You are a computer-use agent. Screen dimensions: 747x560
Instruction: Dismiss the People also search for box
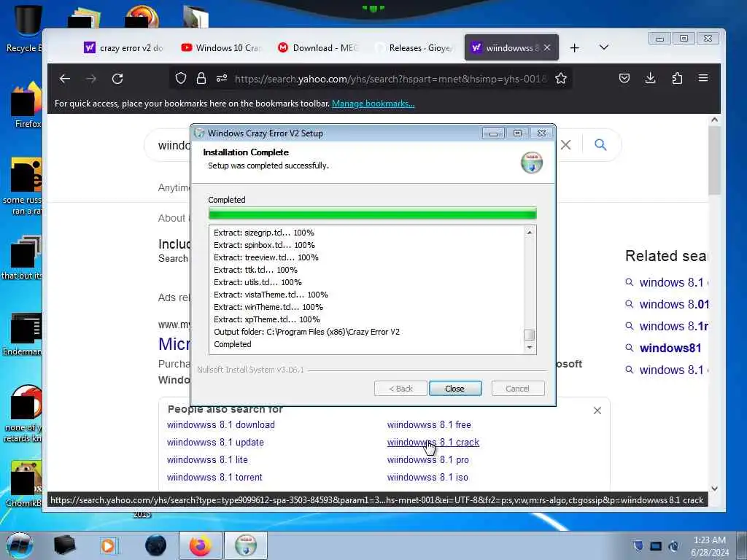(x=597, y=411)
